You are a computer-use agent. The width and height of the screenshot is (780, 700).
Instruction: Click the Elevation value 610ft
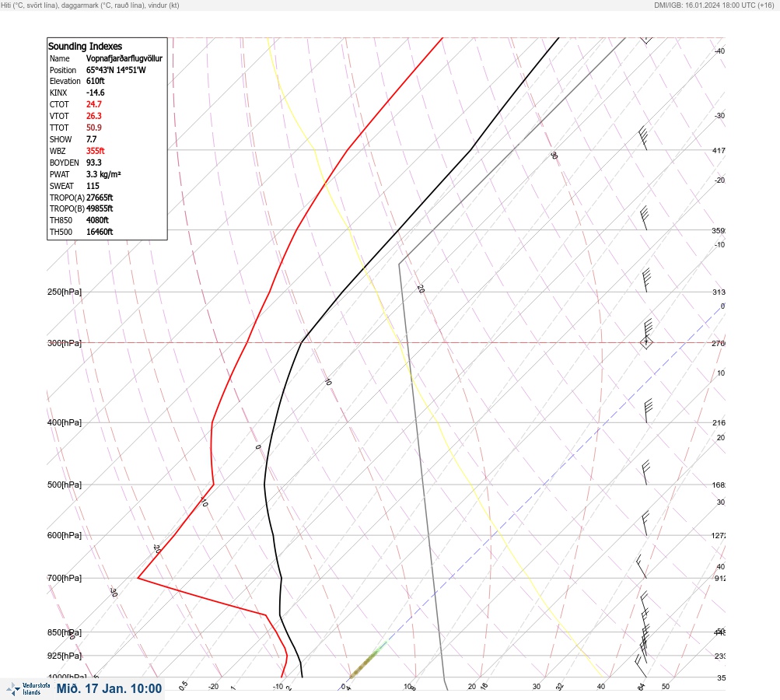point(96,81)
